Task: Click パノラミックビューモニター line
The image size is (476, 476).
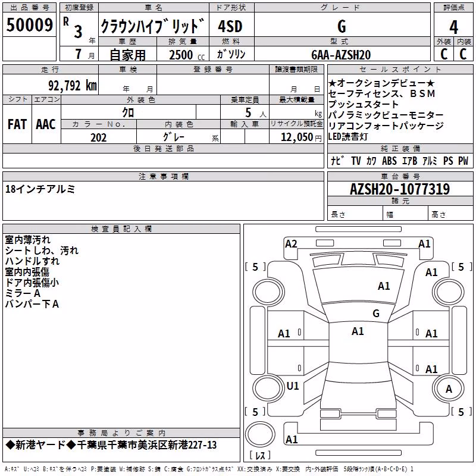Action: 386,115
